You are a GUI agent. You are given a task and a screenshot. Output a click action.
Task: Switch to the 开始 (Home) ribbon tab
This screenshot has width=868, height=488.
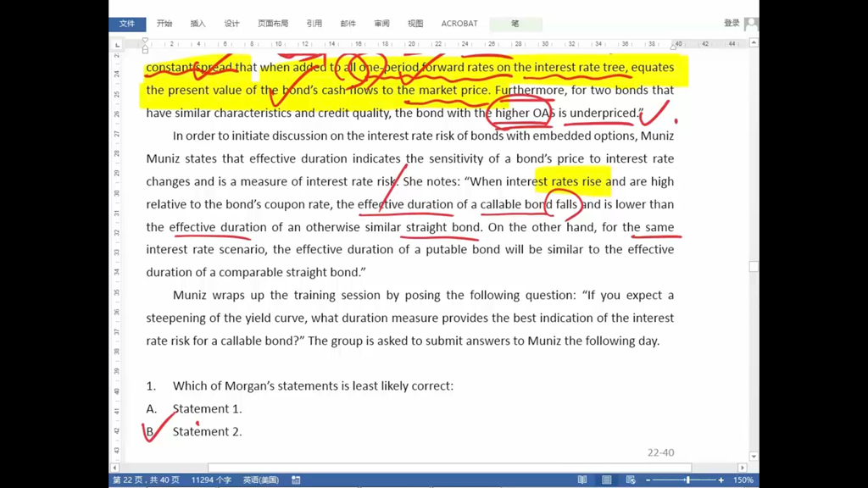tap(164, 24)
